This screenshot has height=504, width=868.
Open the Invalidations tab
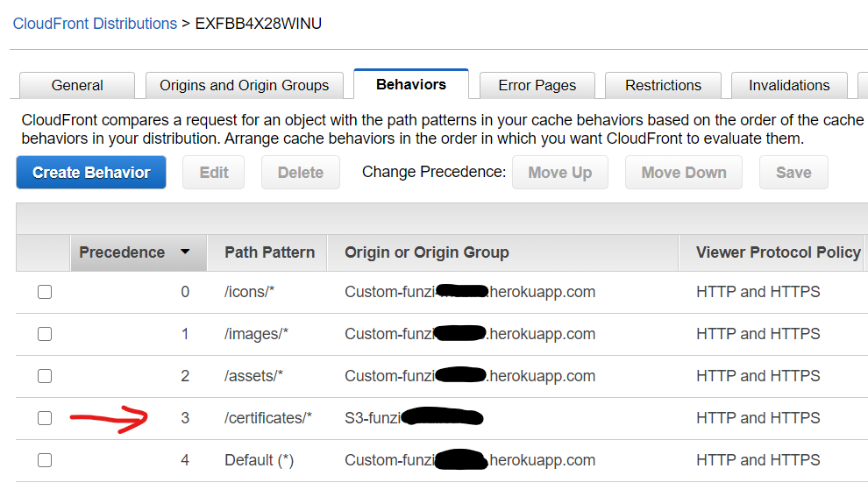789,85
